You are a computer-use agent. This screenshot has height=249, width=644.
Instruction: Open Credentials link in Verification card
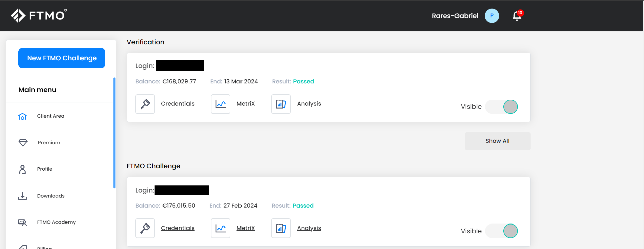point(178,104)
